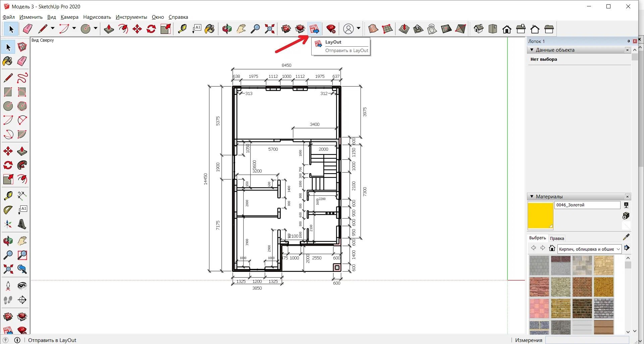Open the Инструменты menu
The height and width of the screenshot is (344, 644).
(x=131, y=17)
